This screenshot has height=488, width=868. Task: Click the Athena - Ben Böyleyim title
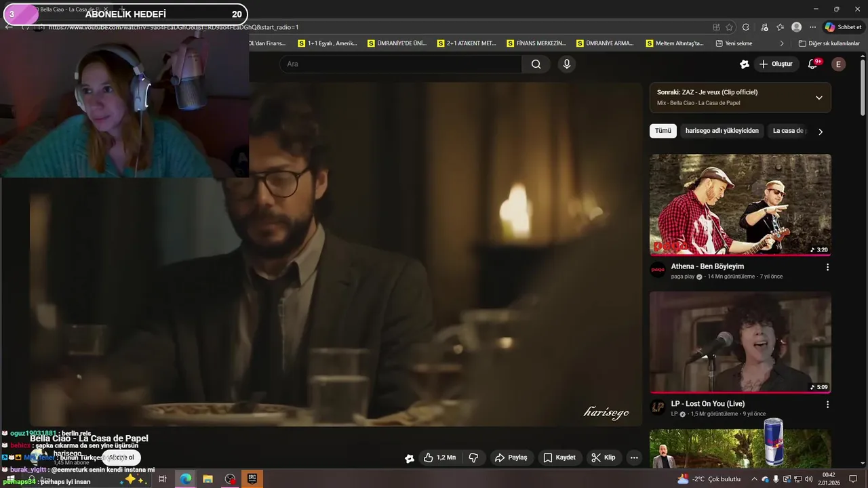point(707,266)
